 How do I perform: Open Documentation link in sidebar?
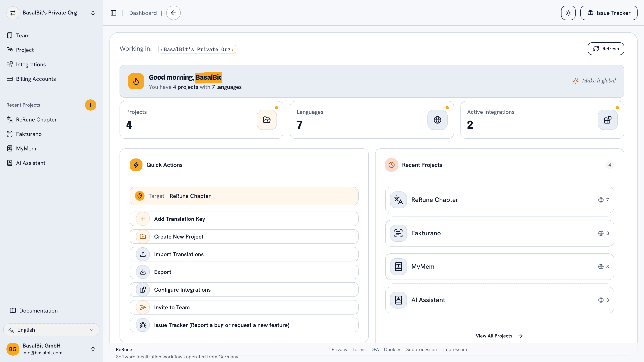(x=34, y=311)
